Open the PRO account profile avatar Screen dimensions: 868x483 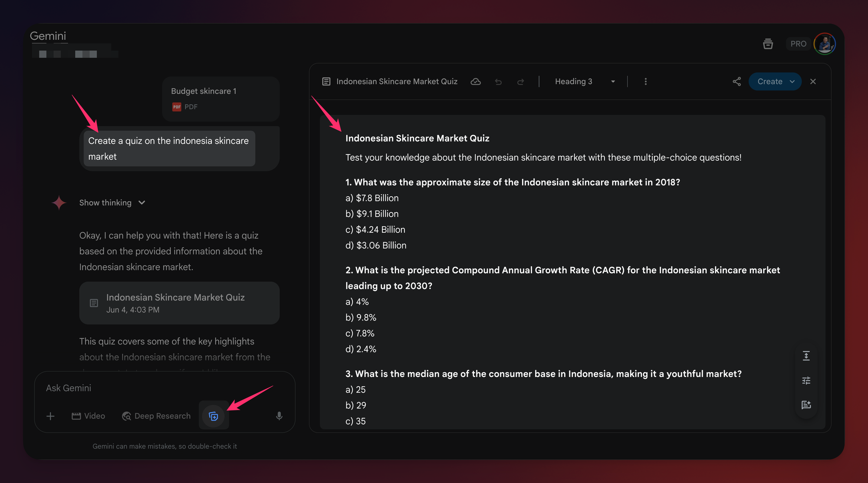point(824,44)
